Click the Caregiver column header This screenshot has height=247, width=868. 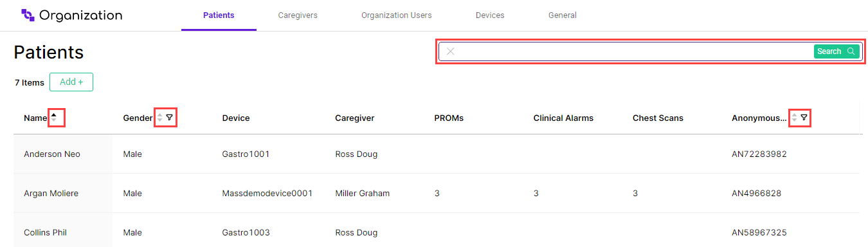(x=355, y=118)
